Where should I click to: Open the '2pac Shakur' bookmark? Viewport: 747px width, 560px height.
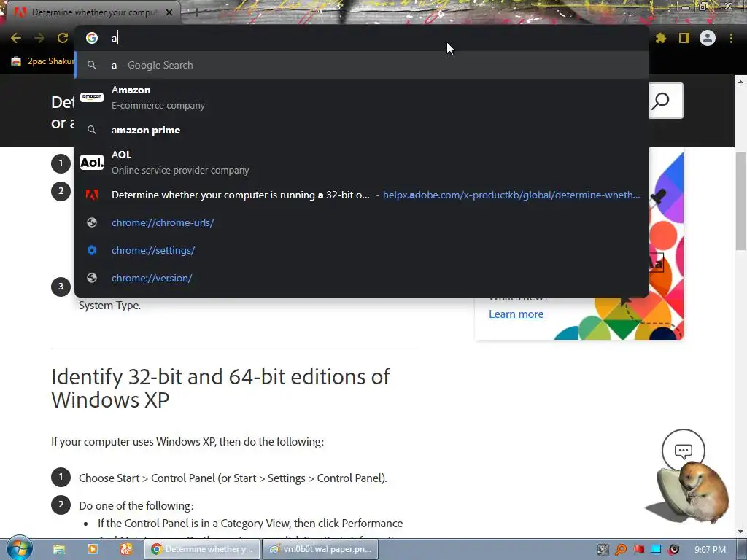pyautogui.click(x=43, y=61)
